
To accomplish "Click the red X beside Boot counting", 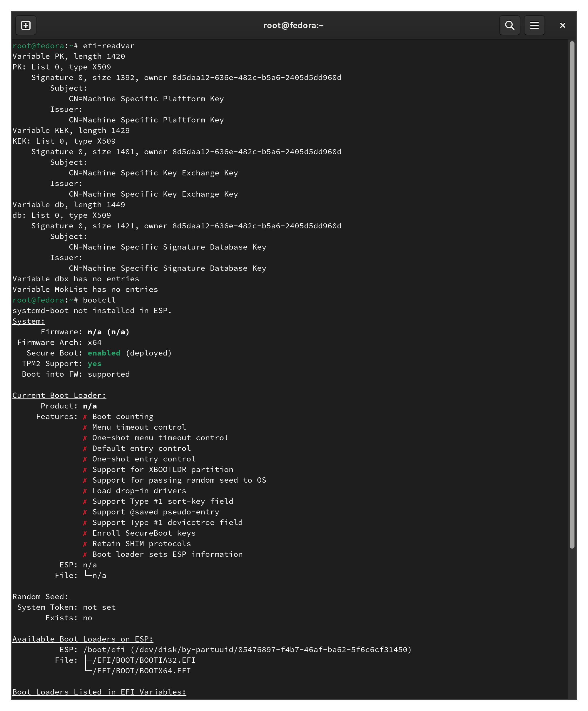I will [x=85, y=417].
